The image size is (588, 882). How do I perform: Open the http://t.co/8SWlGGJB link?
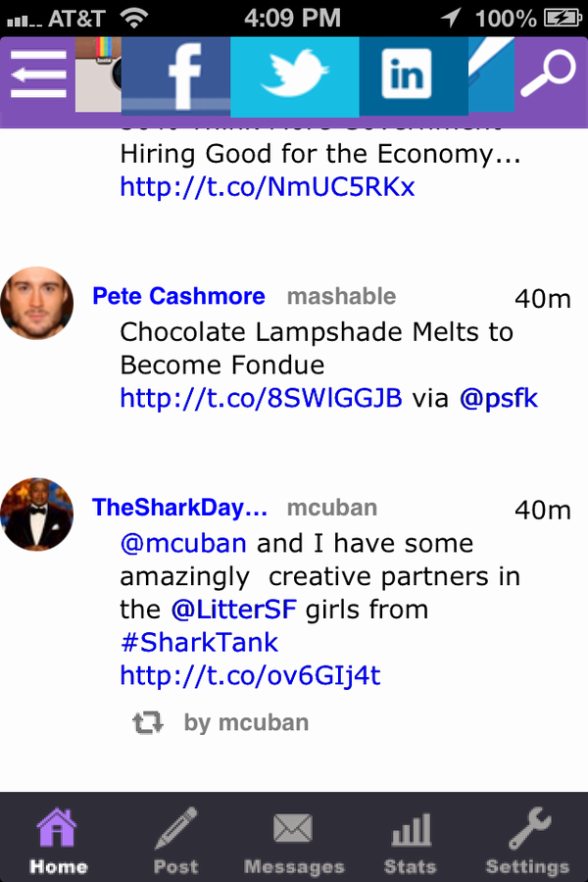261,398
